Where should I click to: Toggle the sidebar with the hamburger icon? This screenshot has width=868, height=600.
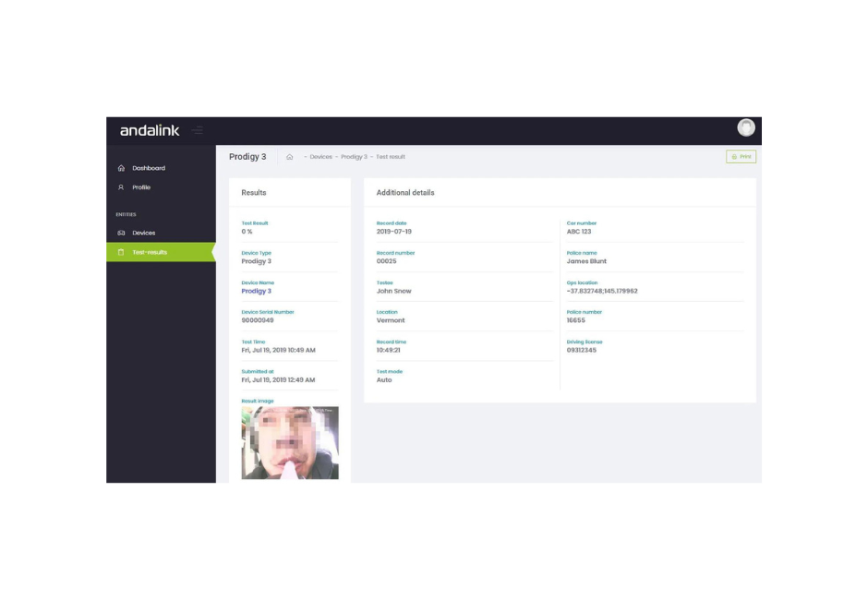198,130
